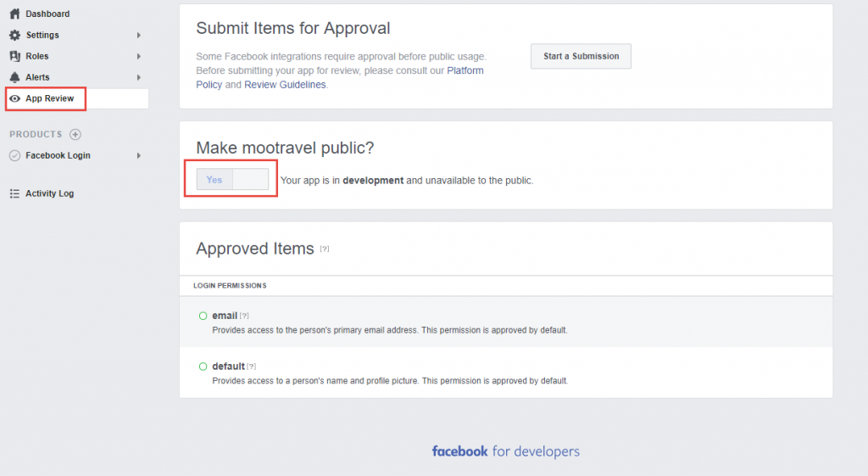Click the Roles badge icon
Image resolution: width=868 pixels, height=476 pixels.
[x=15, y=56]
